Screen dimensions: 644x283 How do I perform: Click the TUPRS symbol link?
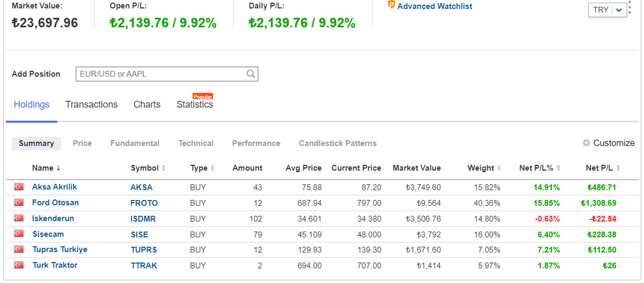[x=144, y=250]
